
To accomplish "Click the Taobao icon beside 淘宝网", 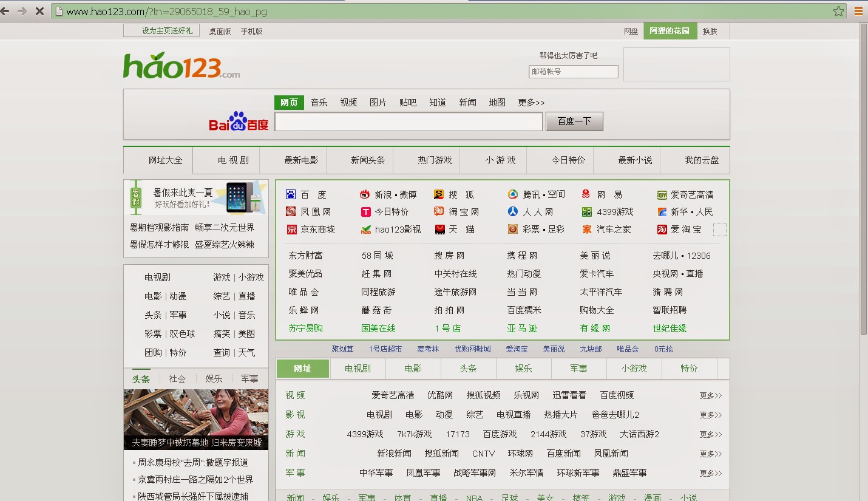I will [x=439, y=211].
